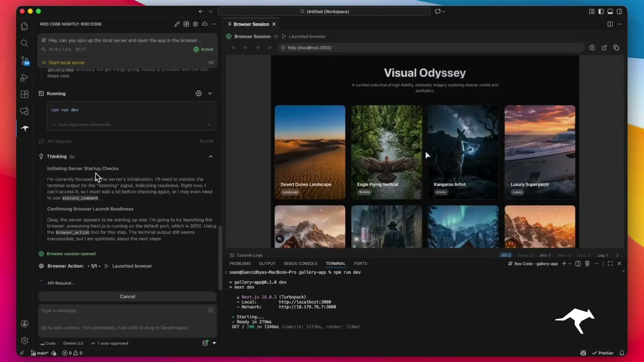Open the Roo Code cloud icon
The image size is (644, 362).
click(204, 24)
